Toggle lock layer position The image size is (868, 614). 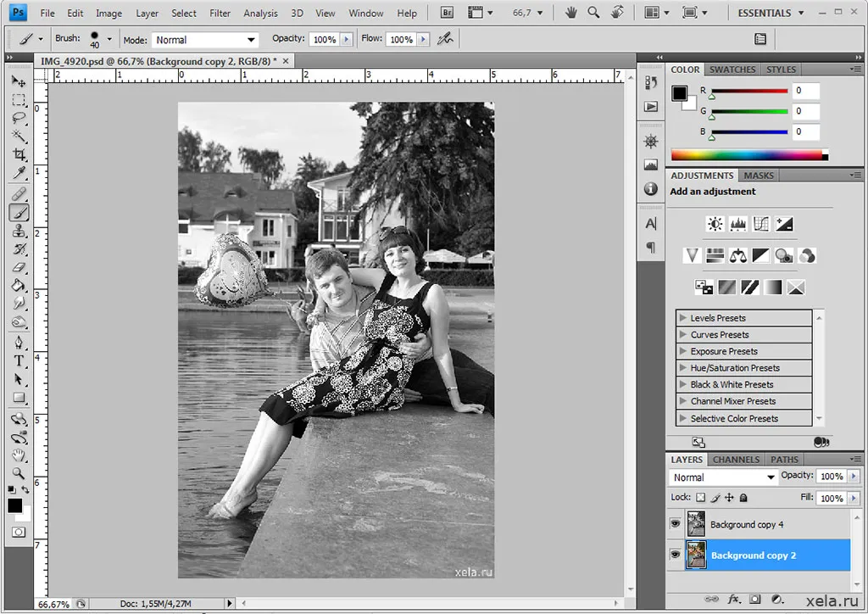(x=729, y=497)
